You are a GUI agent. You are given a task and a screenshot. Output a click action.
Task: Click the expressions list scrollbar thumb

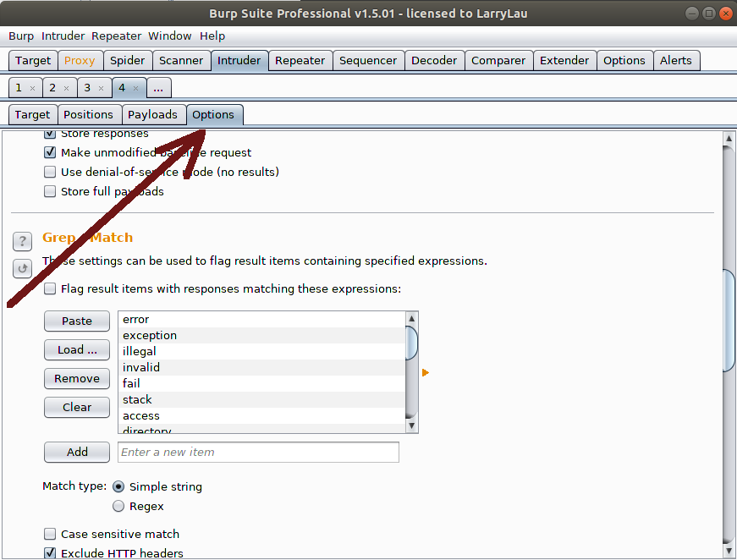pos(411,343)
